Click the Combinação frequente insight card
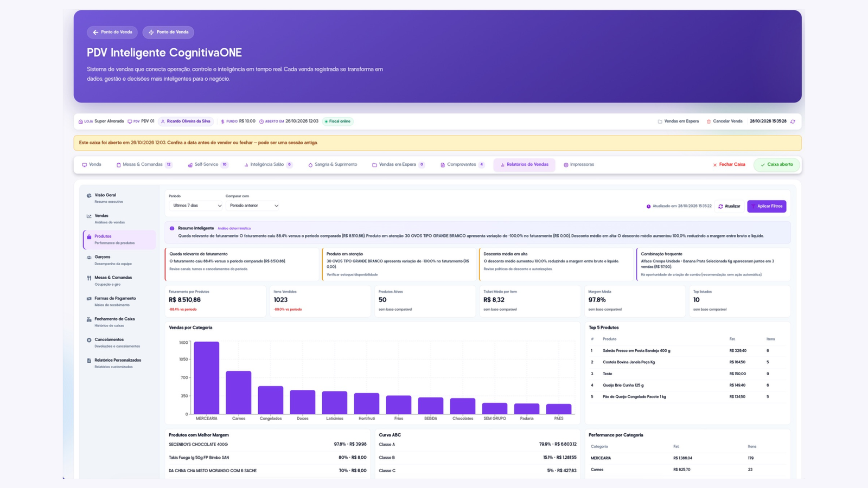The width and height of the screenshot is (868, 488). pos(713,264)
